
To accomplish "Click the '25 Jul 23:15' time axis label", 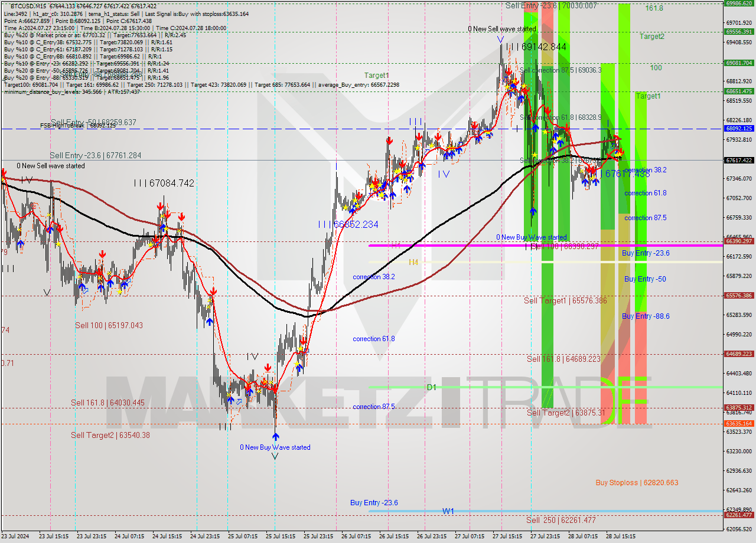I will (318, 537).
